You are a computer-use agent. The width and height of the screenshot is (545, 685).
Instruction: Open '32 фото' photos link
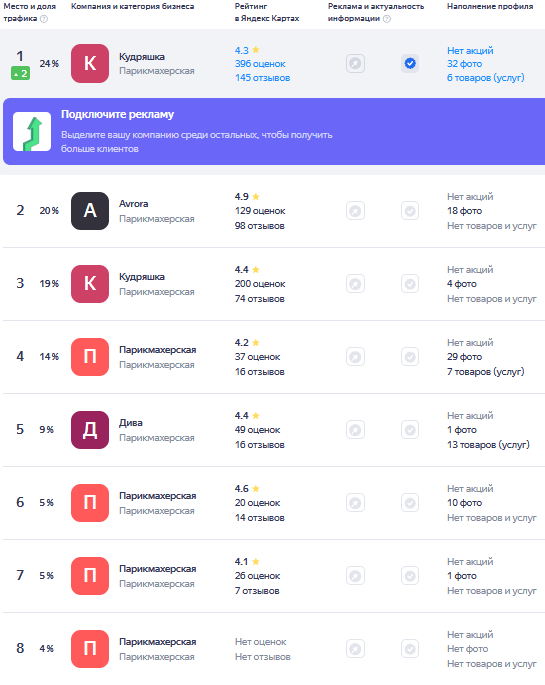(465, 64)
